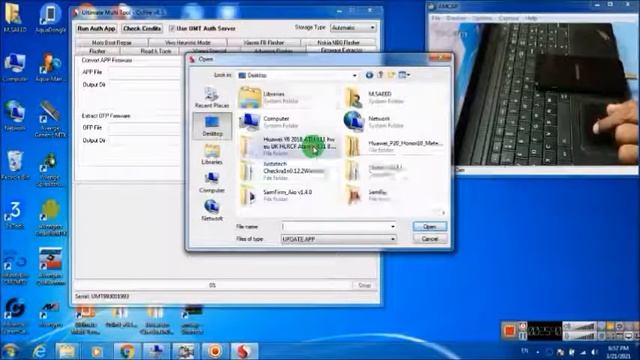Image resolution: width=640 pixels, height=360 pixels.
Task: Click the Open button in the dialog
Action: pos(429,227)
